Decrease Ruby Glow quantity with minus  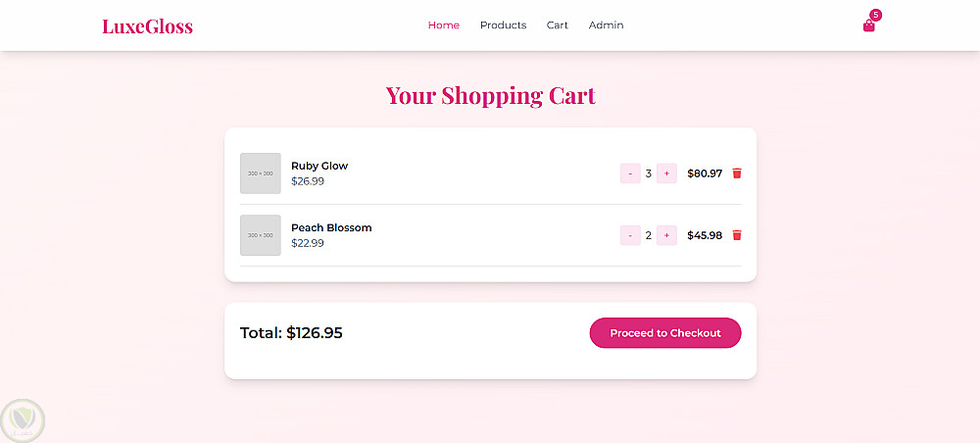coord(630,173)
